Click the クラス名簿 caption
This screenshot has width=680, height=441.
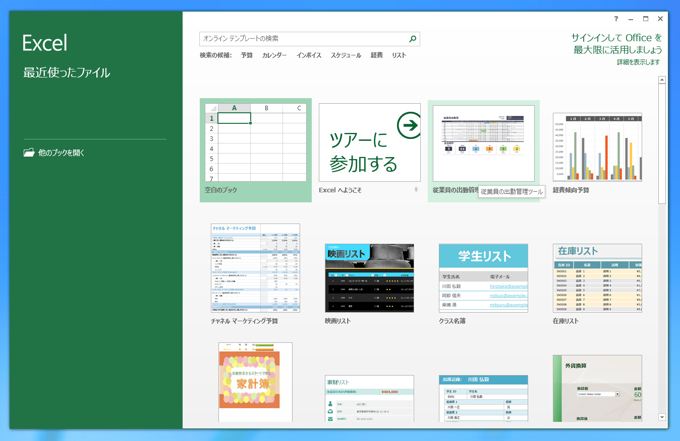pyautogui.click(x=452, y=321)
